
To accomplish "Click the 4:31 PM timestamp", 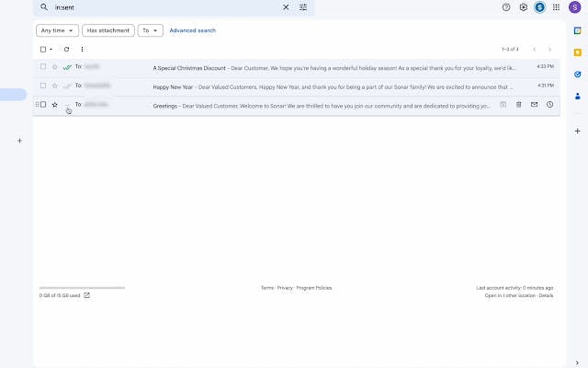I will (546, 86).
